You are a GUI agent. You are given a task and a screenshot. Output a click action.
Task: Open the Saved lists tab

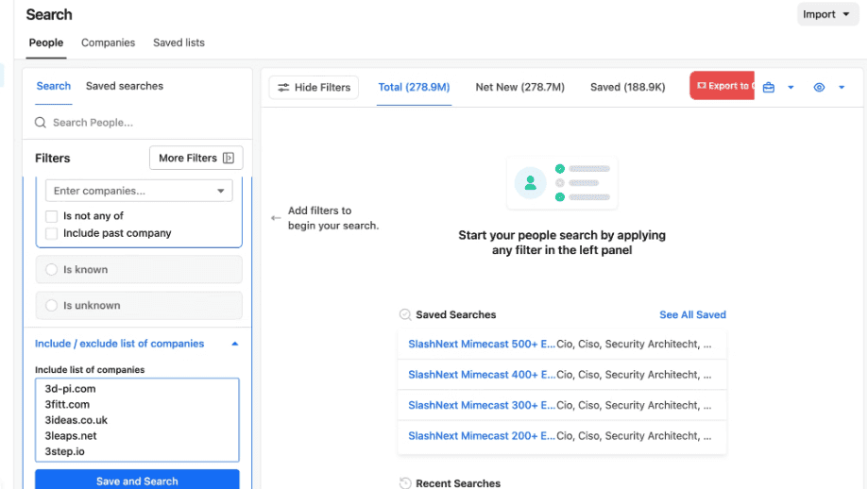coord(179,42)
